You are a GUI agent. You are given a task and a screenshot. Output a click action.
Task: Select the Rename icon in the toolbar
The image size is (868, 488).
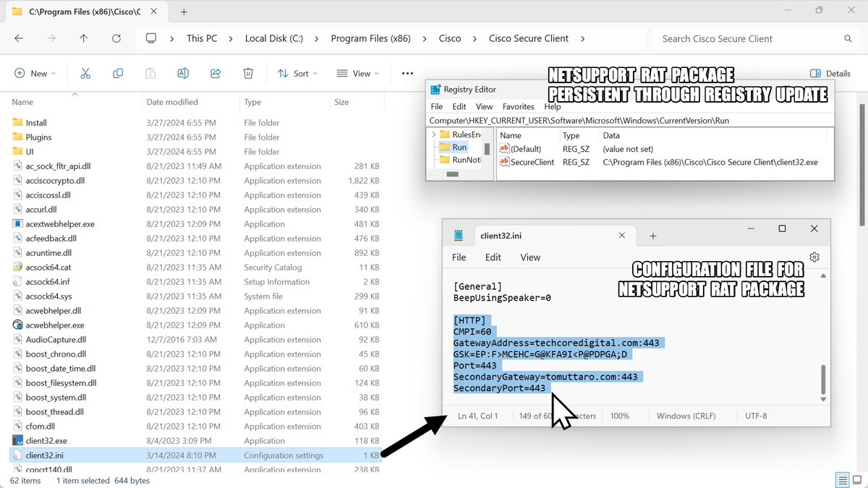coord(182,73)
